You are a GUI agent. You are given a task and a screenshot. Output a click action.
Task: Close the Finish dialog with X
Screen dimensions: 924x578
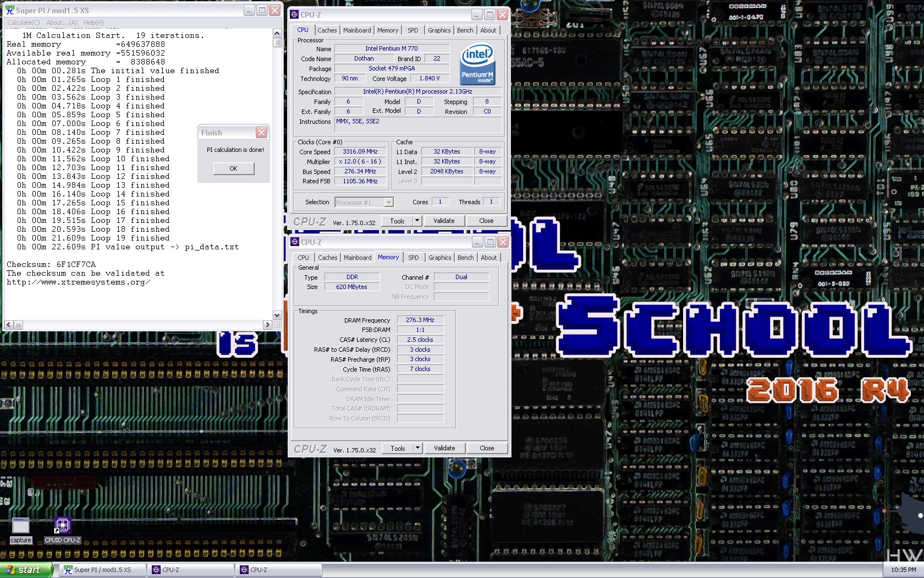(261, 133)
